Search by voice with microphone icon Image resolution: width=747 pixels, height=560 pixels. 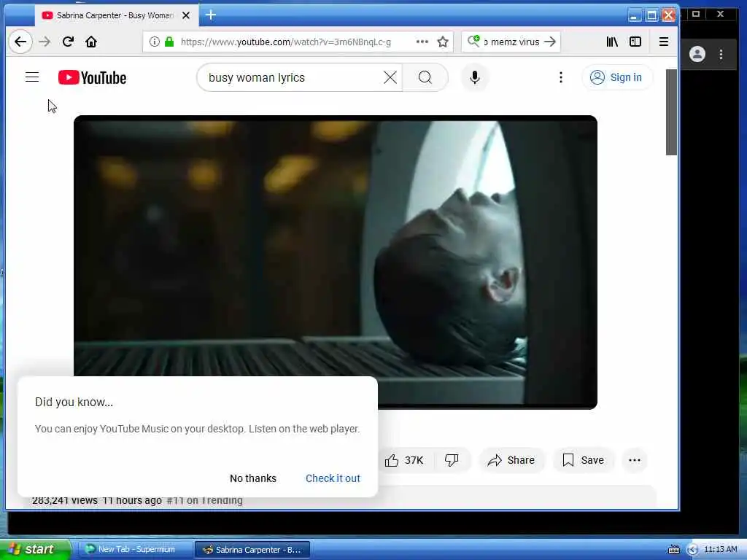coord(474,77)
